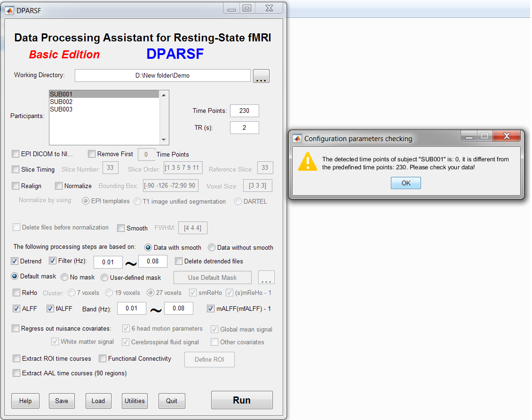Enable the EPI DICOM to NIfTI checkbox
Image resolution: width=532 pixels, height=420 pixels.
coord(16,154)
